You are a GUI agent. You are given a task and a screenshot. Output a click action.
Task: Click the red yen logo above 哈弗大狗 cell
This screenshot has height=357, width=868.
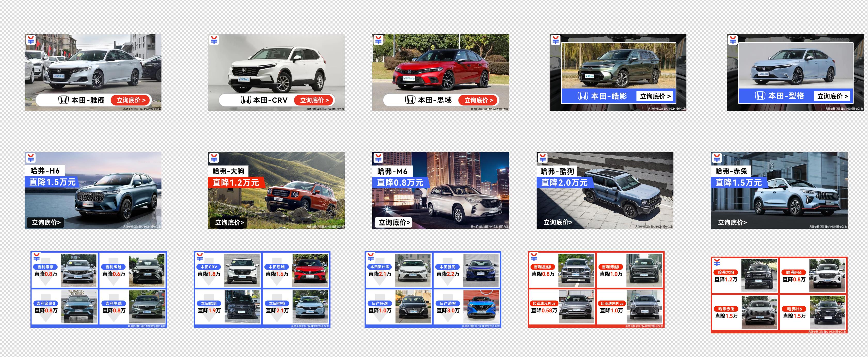tap(717, 262)
